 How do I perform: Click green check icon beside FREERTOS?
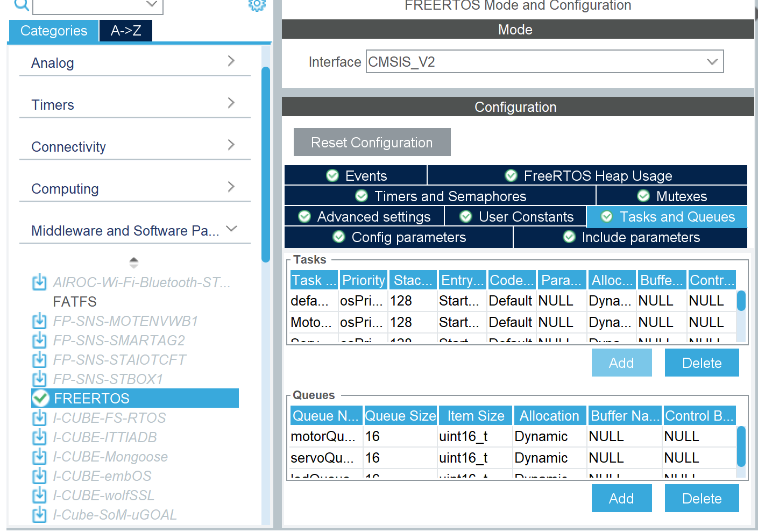pyautogui.click(x=40, y=398)
